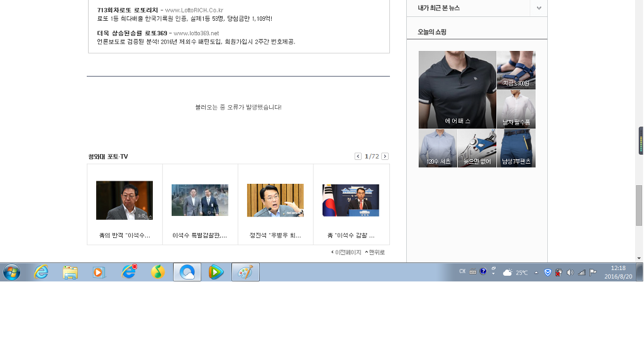Show hidden system tray icons
This screenshot has height=362, width=644.
(x=536, y=273)
